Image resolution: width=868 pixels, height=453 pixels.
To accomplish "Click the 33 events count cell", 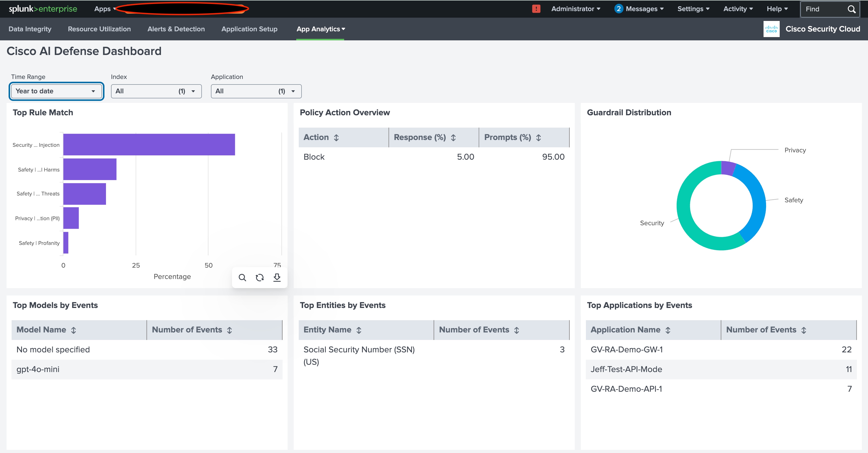I will tap(273, 350).
